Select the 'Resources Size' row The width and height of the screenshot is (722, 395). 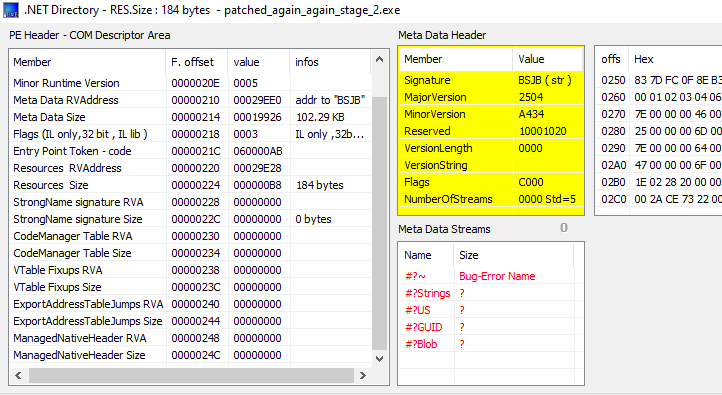190,185
